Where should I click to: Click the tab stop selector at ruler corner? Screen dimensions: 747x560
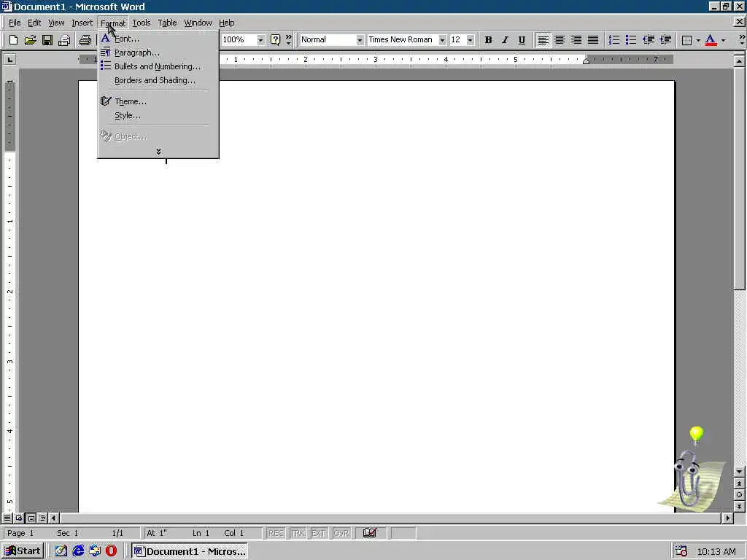9,59
